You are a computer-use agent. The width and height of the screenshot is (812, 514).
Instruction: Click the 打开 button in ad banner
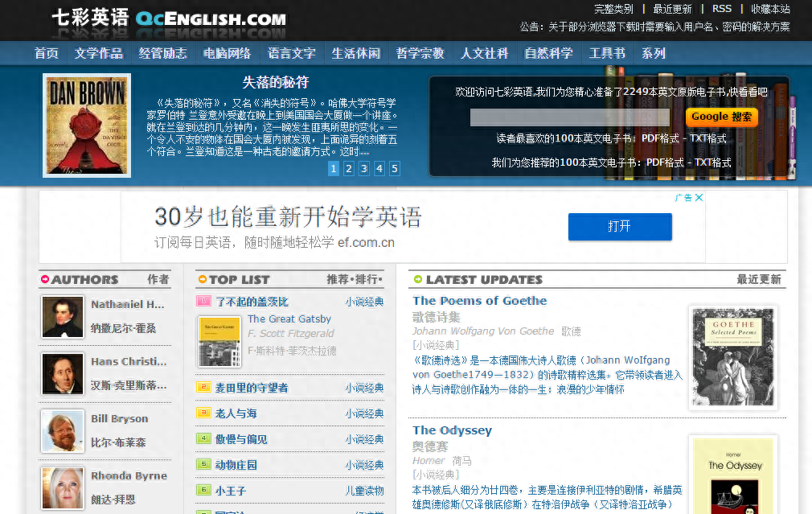(x=620, y=226)
